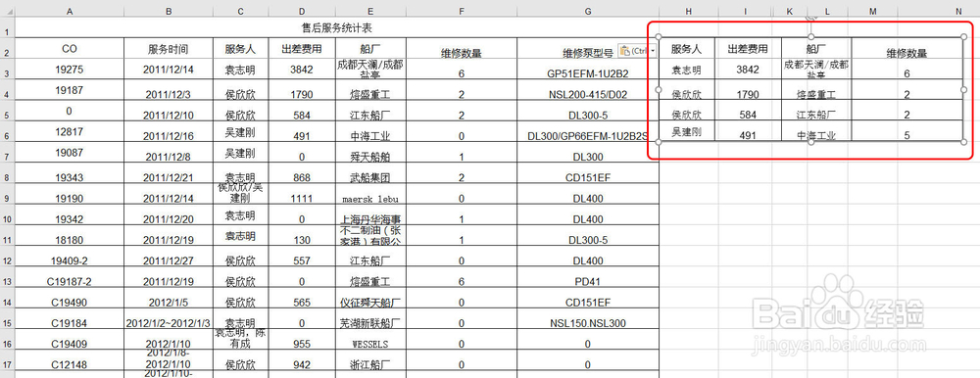
Task: Select row 8 header
Action: point(8,173)
